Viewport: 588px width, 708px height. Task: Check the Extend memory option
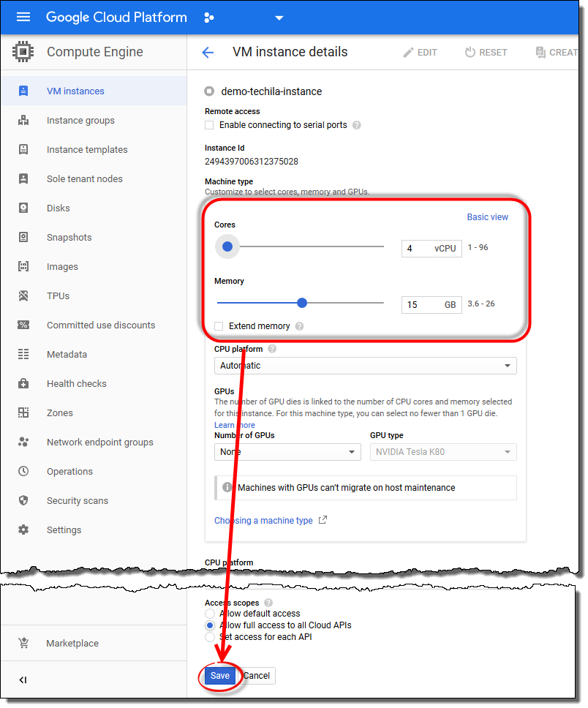point(219,326)
